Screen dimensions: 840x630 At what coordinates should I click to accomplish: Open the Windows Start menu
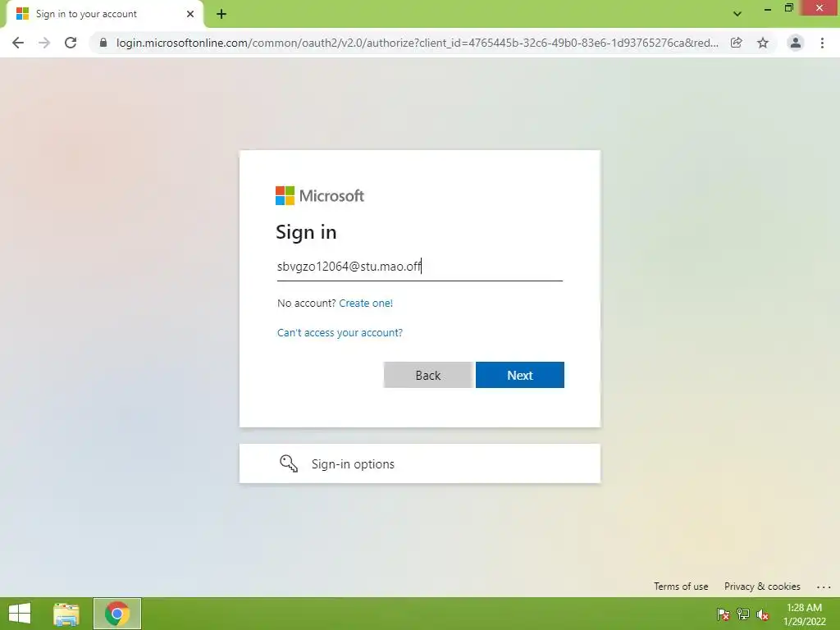20,614
